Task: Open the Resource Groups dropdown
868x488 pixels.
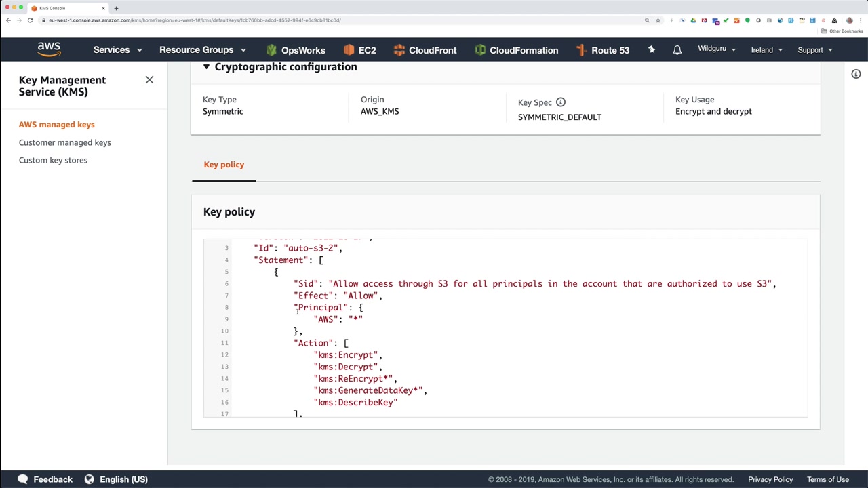Action: (202, 50)
